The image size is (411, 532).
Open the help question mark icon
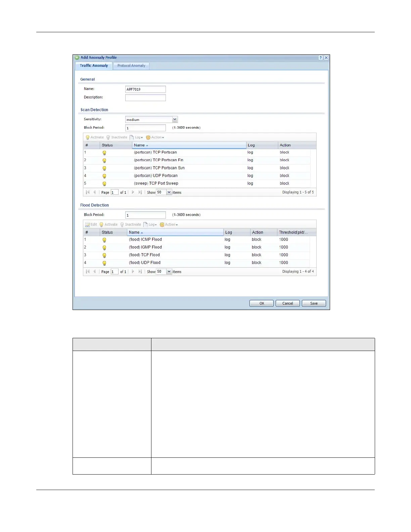tap(321, 58)
